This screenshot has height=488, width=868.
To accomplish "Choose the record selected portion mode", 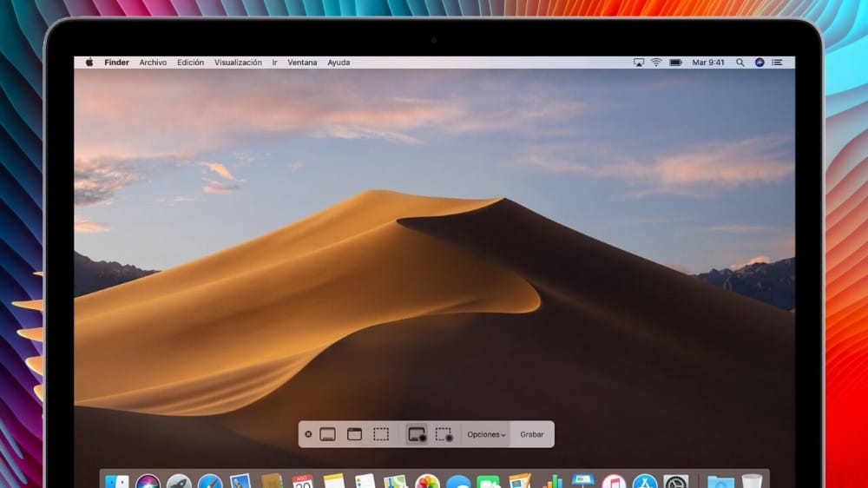I will tap(444, 434).
